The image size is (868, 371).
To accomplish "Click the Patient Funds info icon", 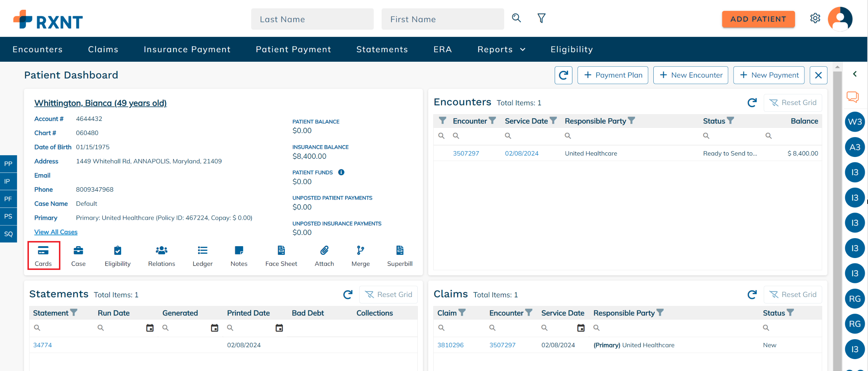I will [341, 172].
